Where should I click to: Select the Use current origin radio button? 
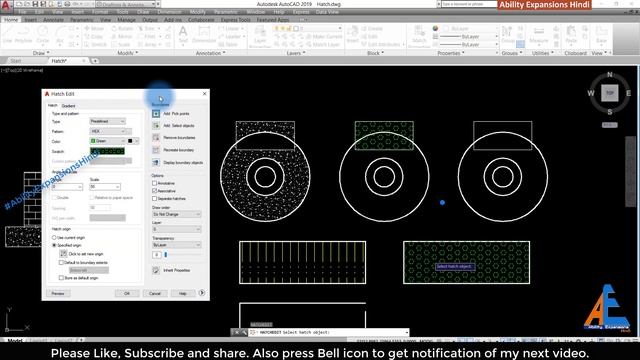pos(54,237)
